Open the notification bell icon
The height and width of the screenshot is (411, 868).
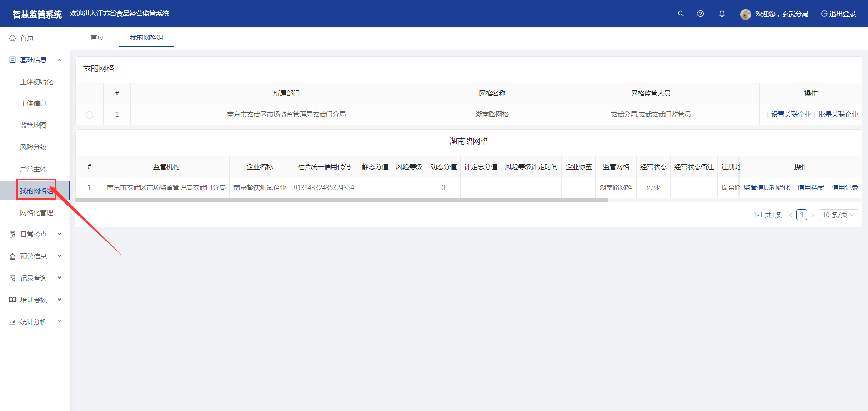(x=722, y=14)
